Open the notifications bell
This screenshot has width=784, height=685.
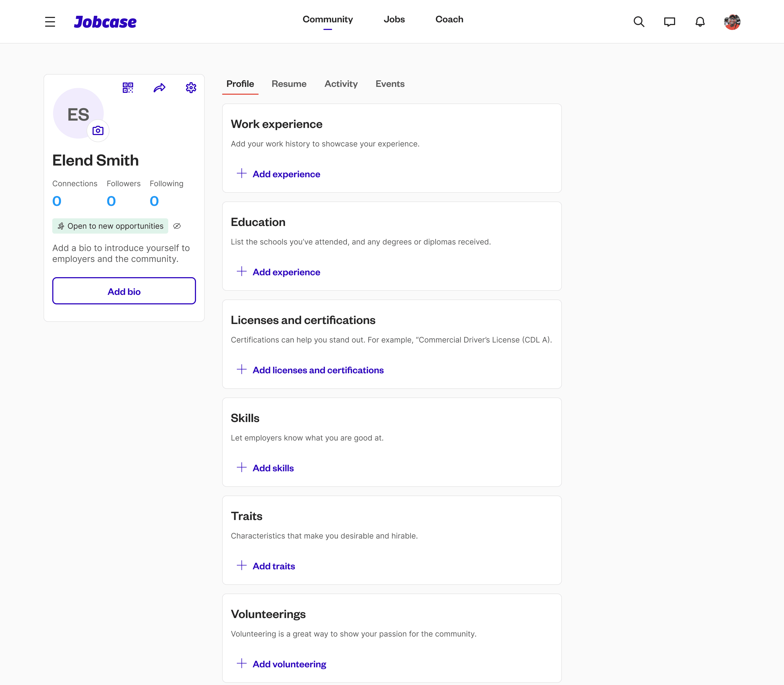(x=700, y=22)
